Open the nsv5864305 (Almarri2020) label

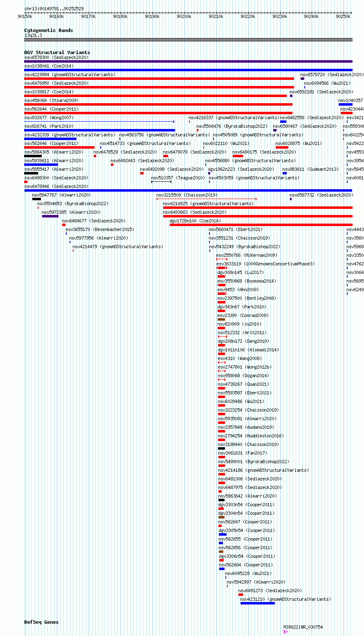coord(54,152)
